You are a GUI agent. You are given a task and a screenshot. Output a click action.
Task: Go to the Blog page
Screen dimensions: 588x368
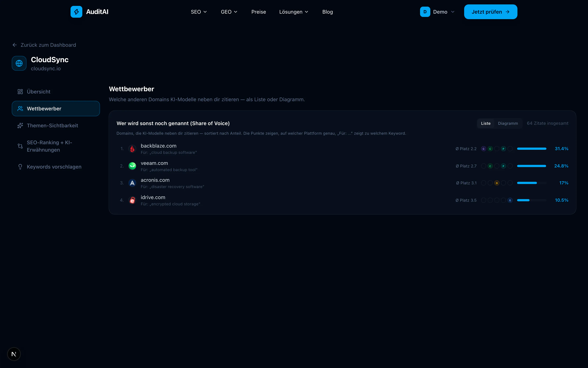pos(327,12)
